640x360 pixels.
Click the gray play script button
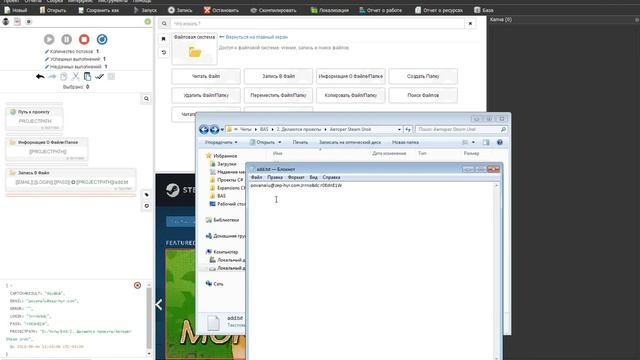(49, 39)
